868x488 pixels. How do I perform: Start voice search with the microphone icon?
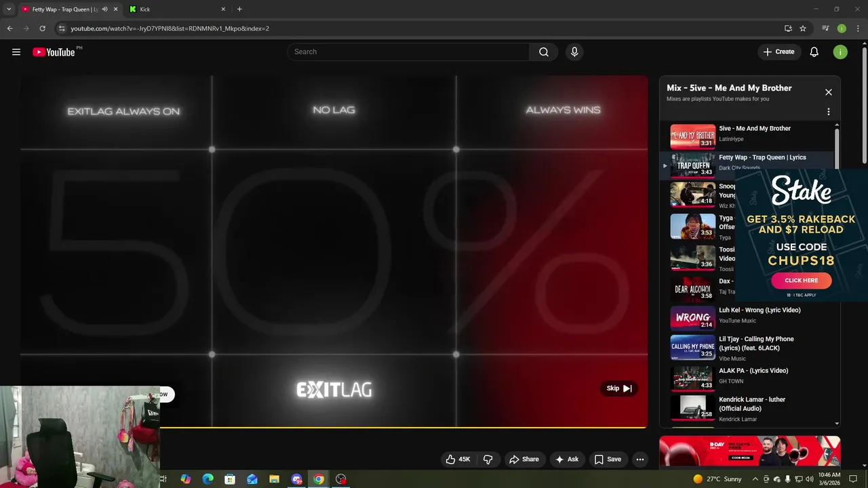point(574,52)
